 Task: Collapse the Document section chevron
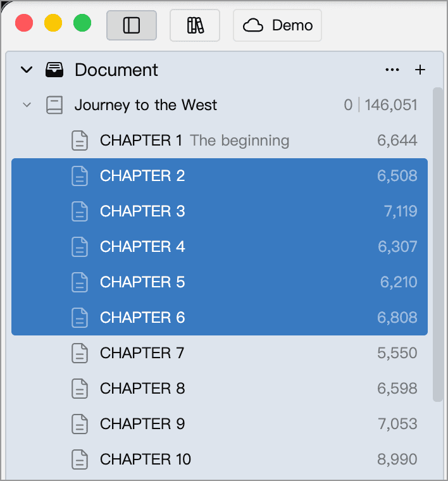tap(27, 70)
